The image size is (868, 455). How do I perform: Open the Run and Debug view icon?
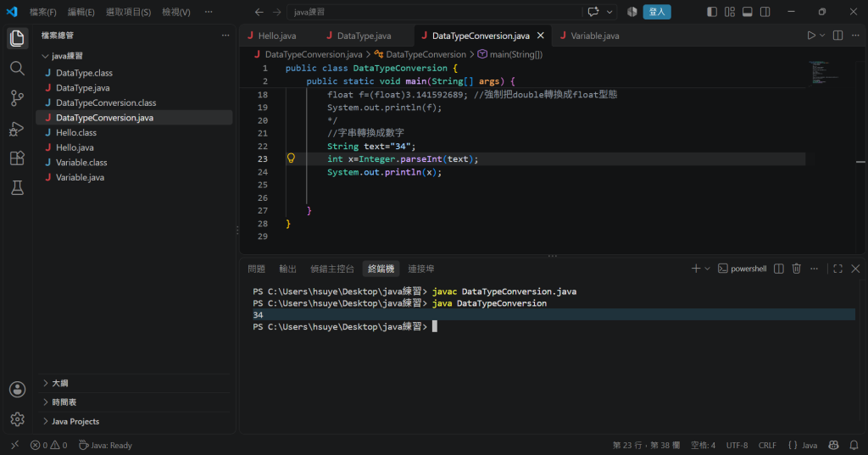pos(17,129)
